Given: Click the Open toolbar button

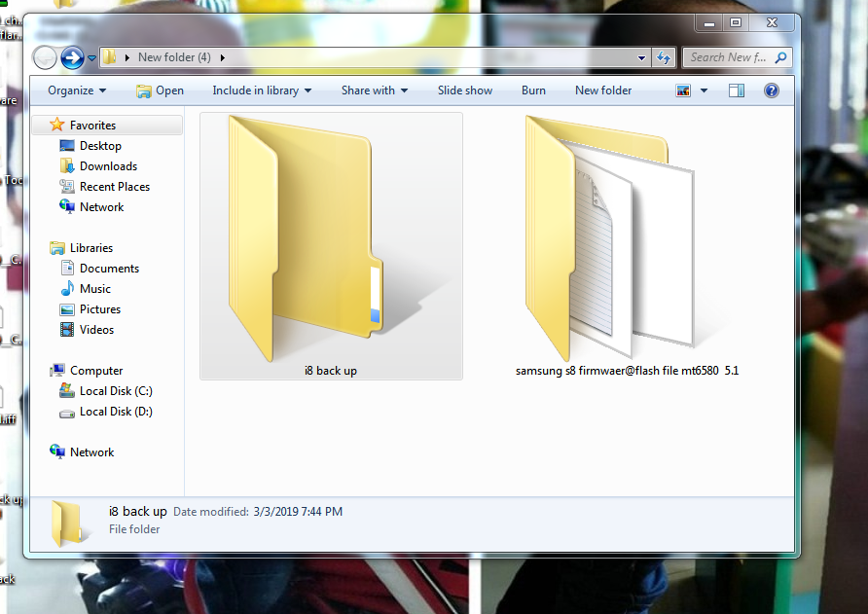Looking at the screenshot, I should tap(160, 90).
